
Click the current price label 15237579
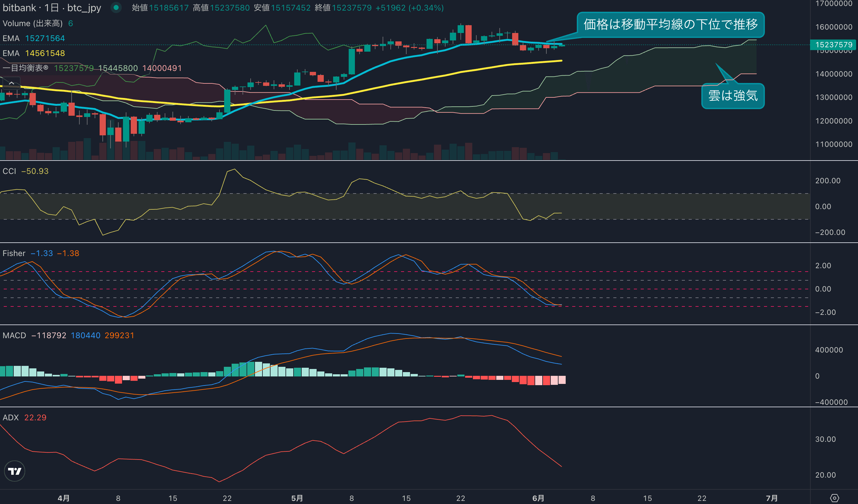(833, 44)
